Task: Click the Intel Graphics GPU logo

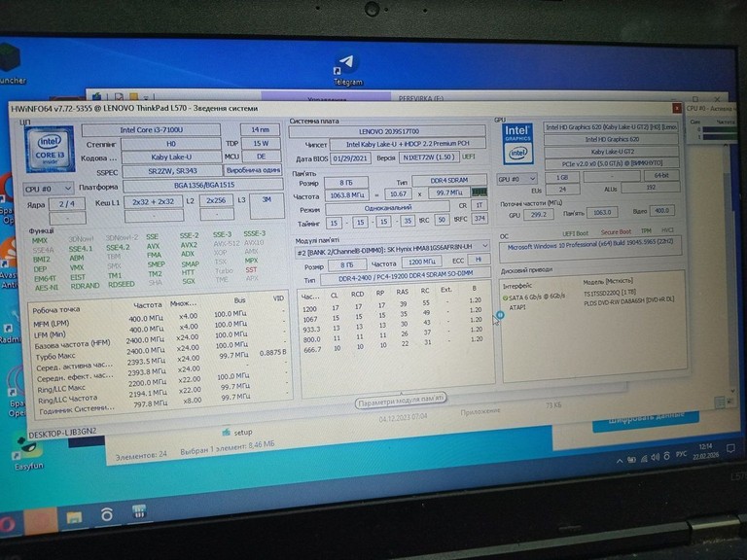Action: click(x=517, y=144)
